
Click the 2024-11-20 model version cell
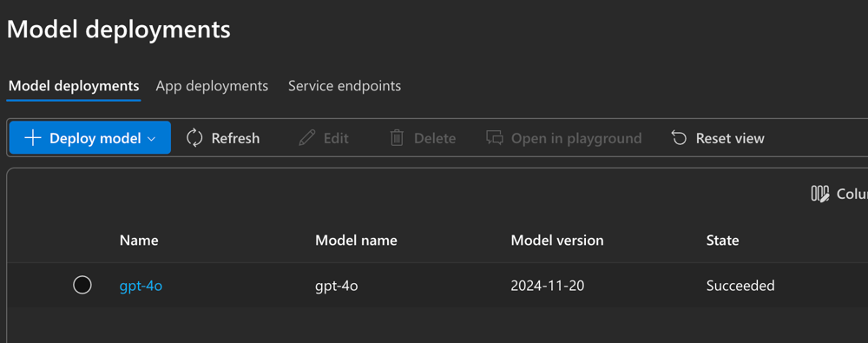coord(548,286)
